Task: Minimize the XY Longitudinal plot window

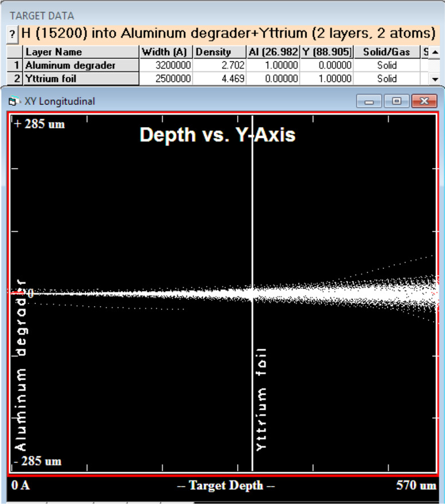Action: click(x=369, y=101)
